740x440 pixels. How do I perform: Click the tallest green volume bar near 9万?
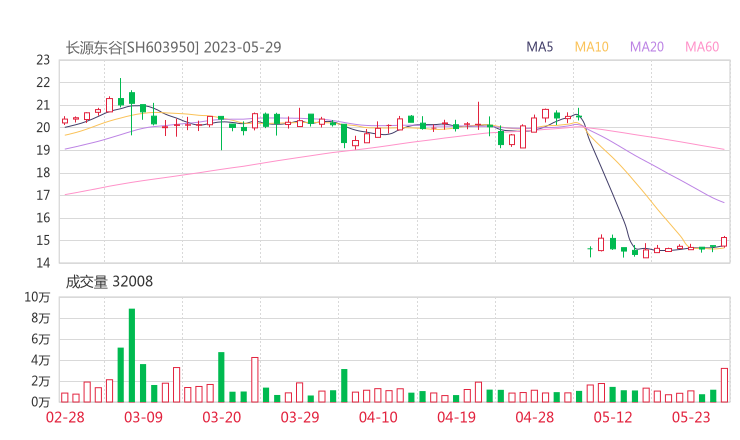132,355
